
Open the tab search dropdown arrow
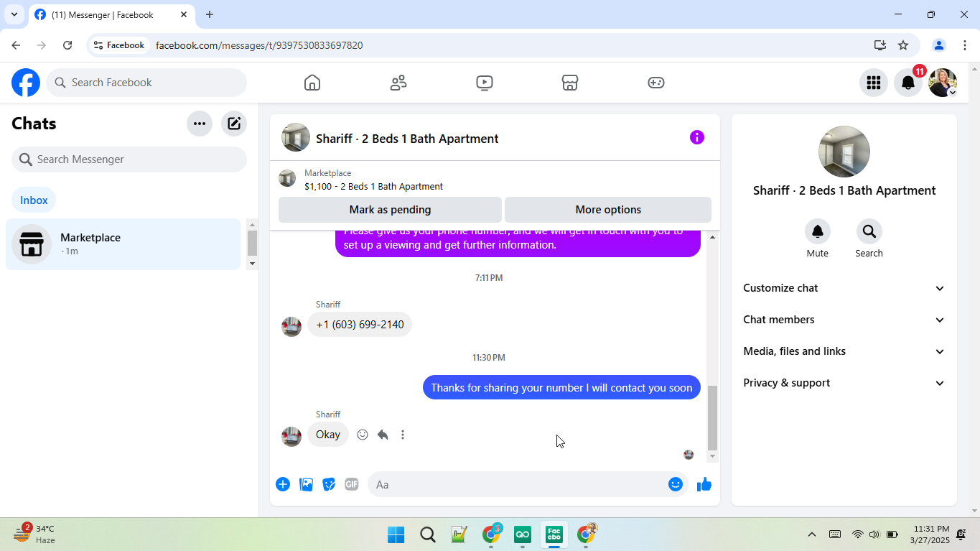(14, 14)
